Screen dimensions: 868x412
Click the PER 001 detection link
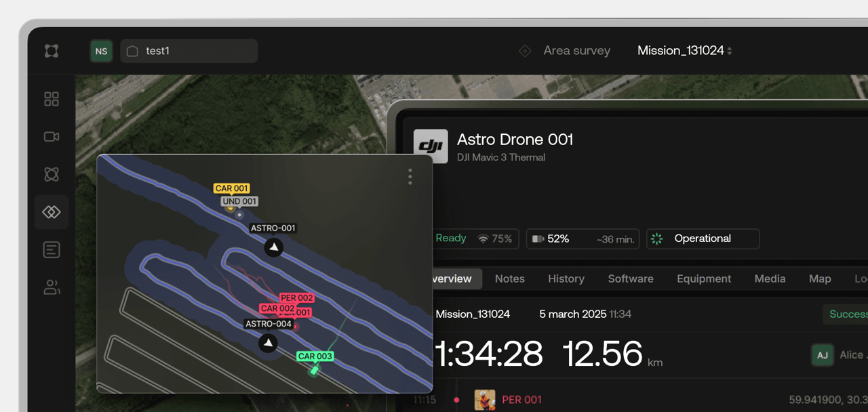pos(521,400)
